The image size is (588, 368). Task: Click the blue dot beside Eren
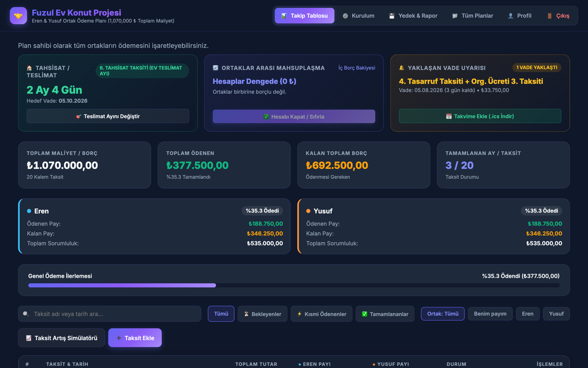tap(29, 211)
